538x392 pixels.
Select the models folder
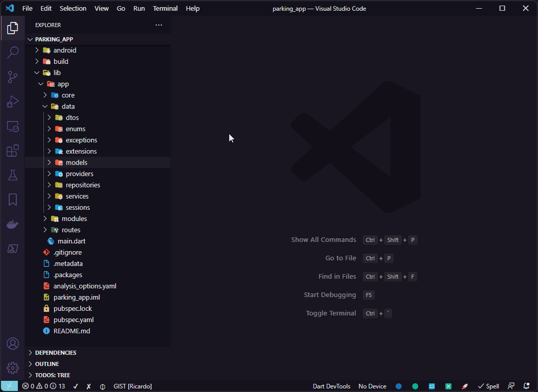pyautogui.click(x=98, y=162)
